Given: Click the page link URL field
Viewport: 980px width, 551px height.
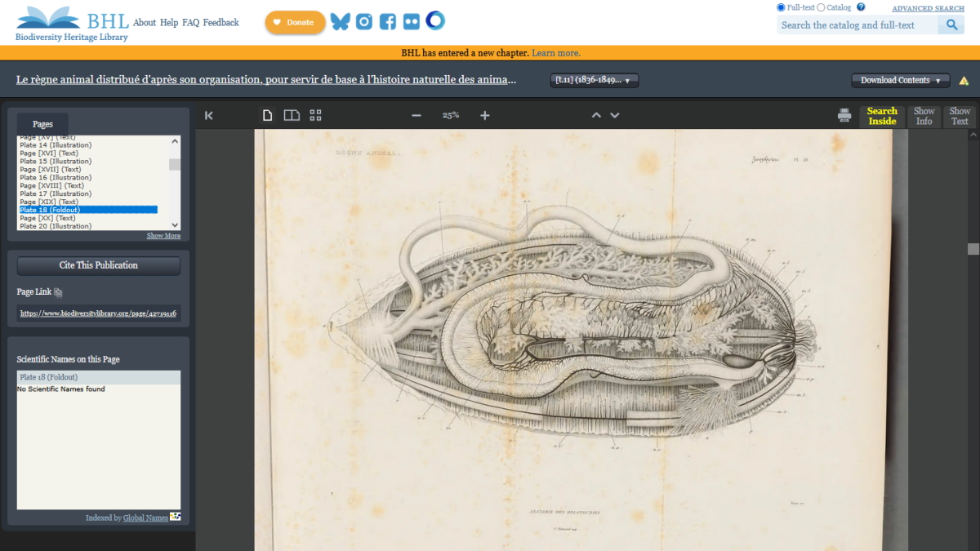Looking at the screenshot, I should tap(99, 313).
